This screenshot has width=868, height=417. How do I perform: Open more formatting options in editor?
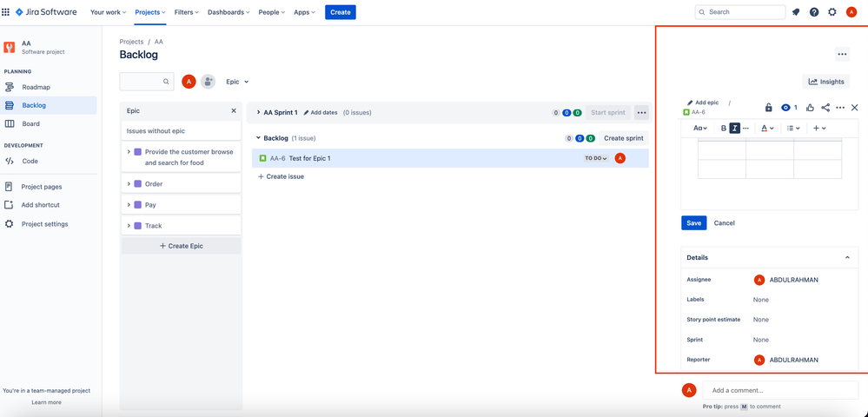click(745, 128)
